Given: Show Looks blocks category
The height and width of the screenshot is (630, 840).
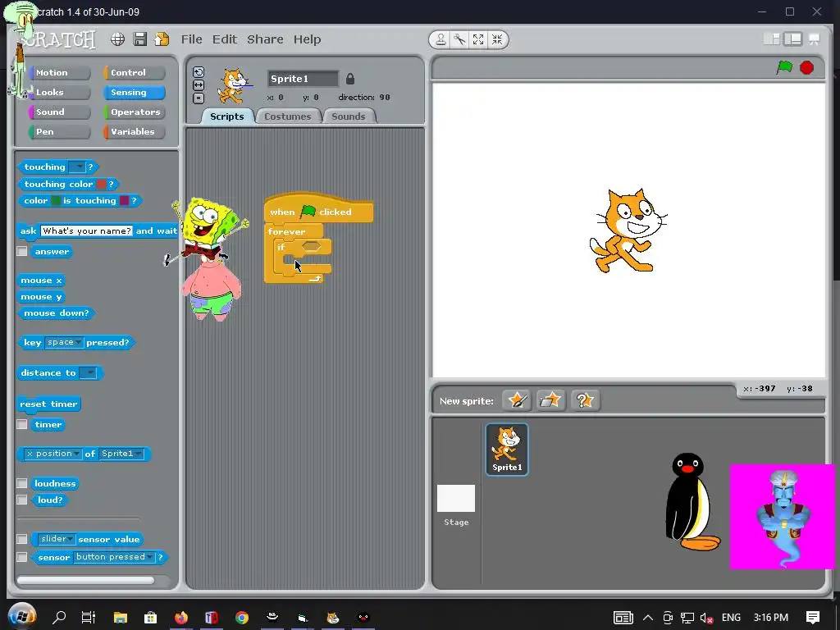Looking at the screenshot, I should pyautogui.click(x=59, y=92).
